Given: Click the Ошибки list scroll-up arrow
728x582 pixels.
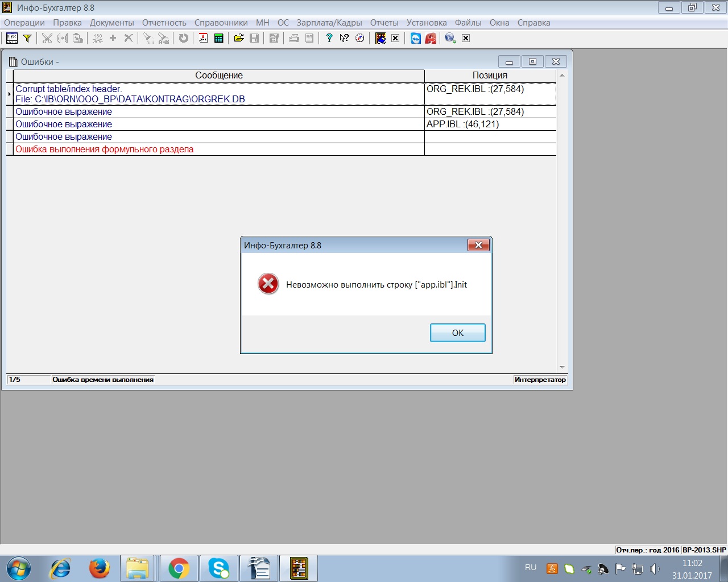Looking at the screenshot, I should coord(562,76).
